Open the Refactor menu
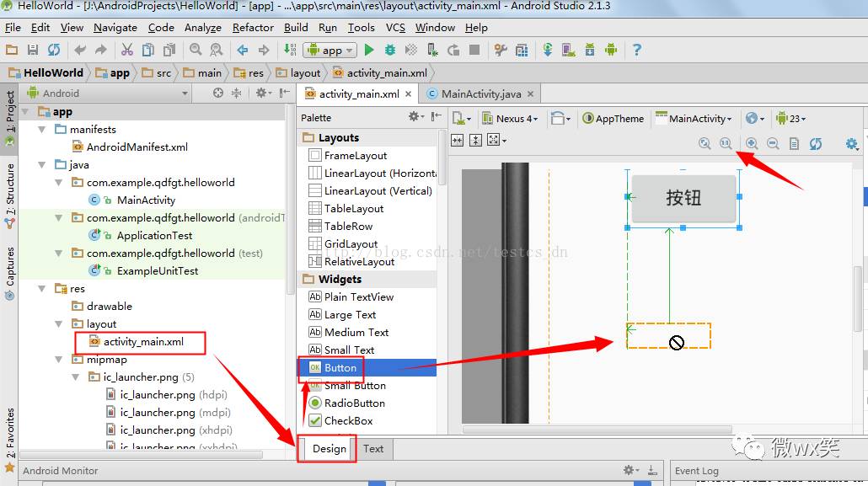Viewport: 868px width, 486px height. coord(253,27)
